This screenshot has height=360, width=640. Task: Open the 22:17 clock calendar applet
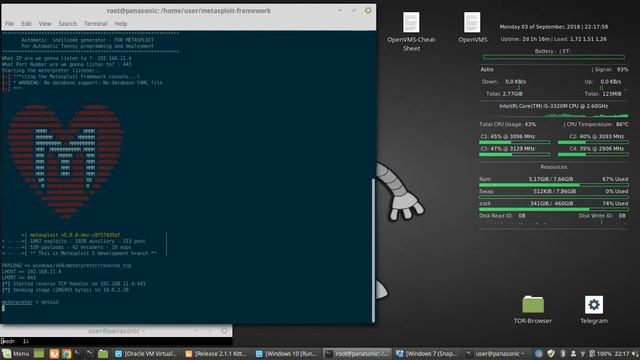click(x=622, y=353)
